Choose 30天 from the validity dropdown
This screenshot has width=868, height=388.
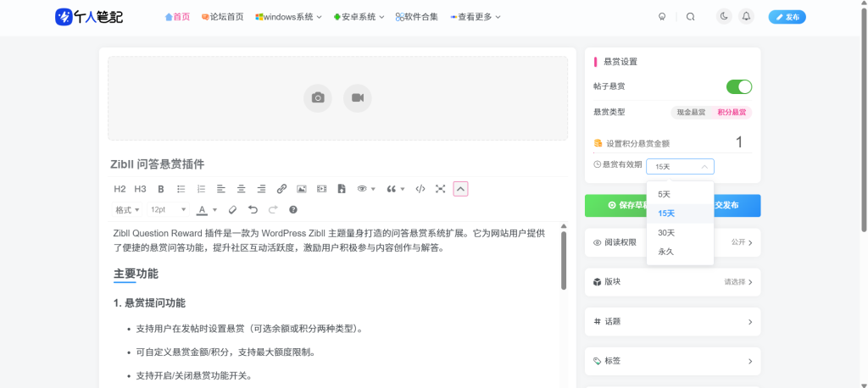(x=666, y=233)
